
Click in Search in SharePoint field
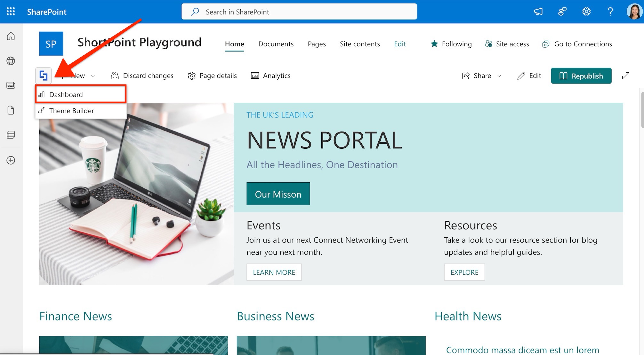pos(299,12)
